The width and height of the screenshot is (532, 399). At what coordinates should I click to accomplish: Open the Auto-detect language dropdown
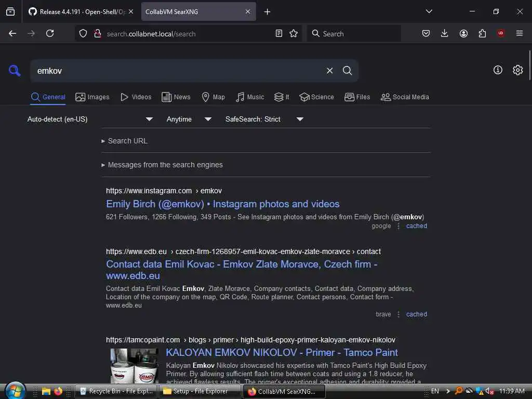pos(90,119)
